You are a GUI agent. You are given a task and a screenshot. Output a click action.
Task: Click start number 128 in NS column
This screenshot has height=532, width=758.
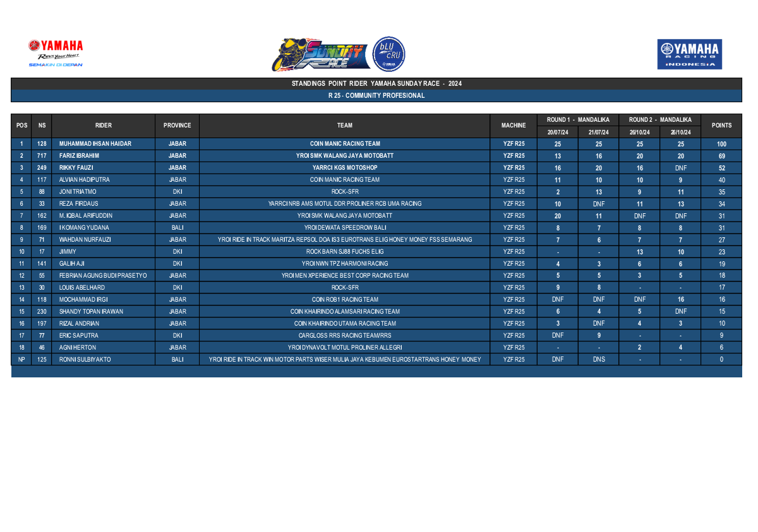pos(42,144)
